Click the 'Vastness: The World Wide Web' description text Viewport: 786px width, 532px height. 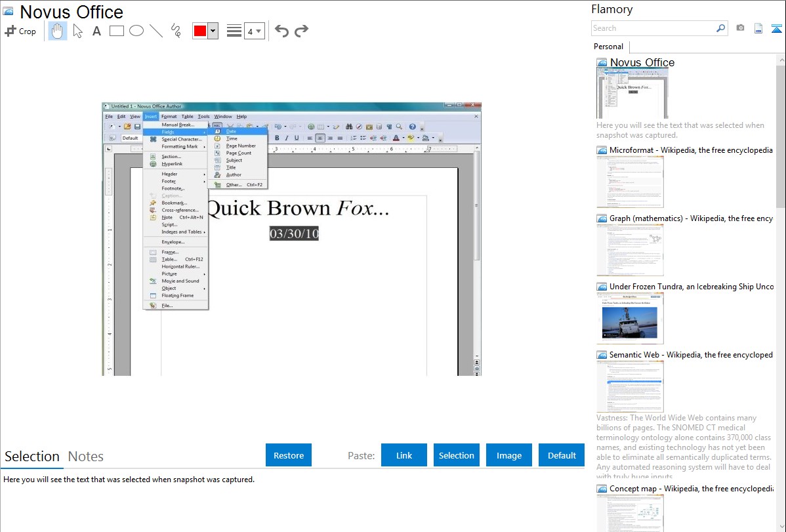pyautogui.click(x=684, y=447)
